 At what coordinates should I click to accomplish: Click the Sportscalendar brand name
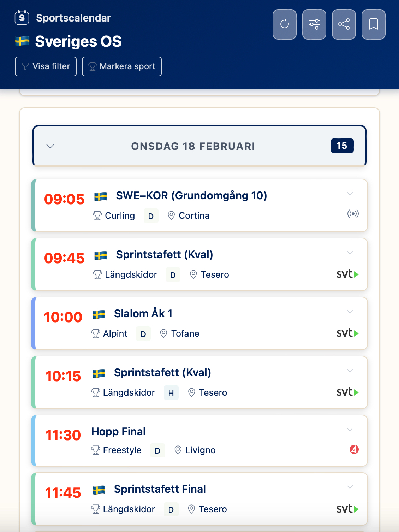coord(73,18)
